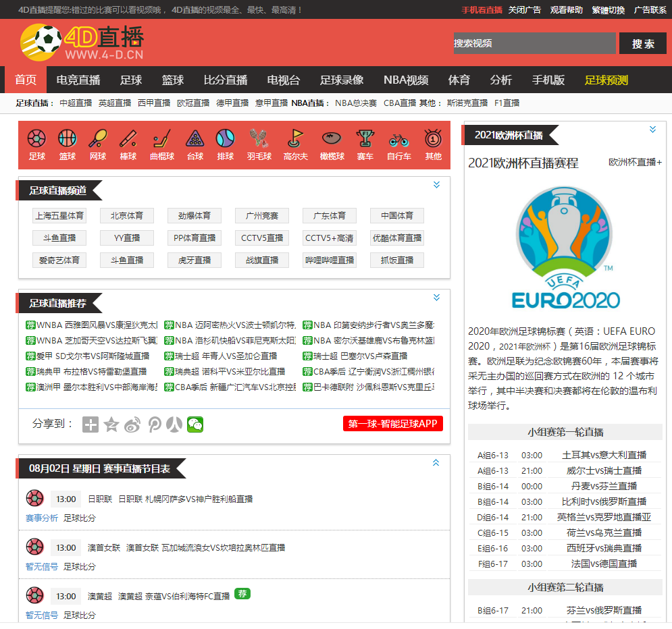Share to Renren icon
The image size is (672, 629).
click(174, 425)
